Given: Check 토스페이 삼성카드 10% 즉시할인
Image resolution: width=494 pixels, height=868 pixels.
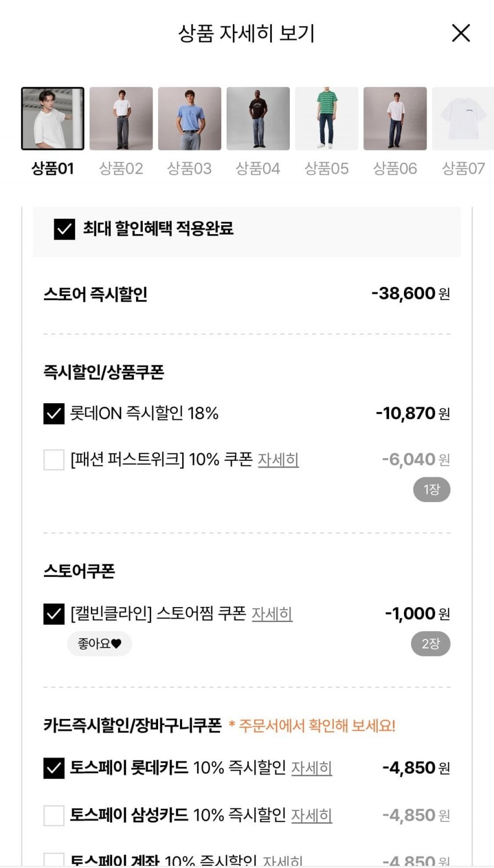Looking at the screenshot, I should coord(54,816).
